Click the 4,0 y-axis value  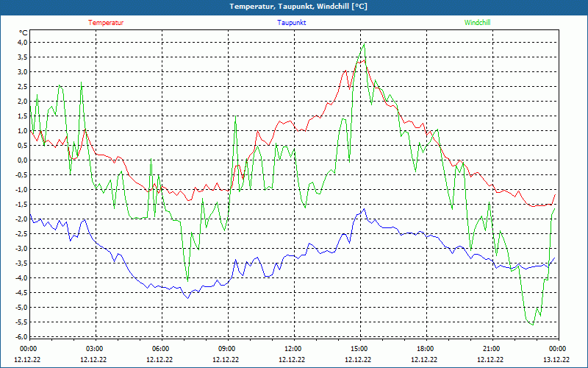[x=23, y=43]
